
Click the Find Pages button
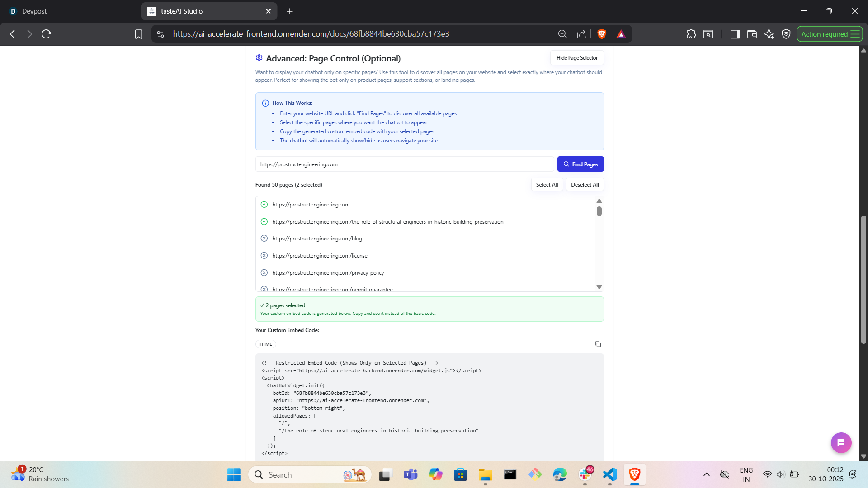click(580, 164)
